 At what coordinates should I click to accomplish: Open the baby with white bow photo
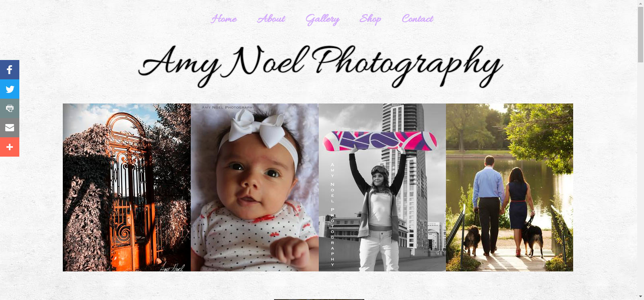255,187
